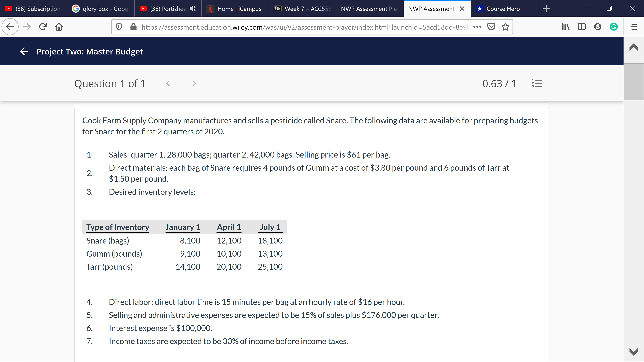This screenshot has width=644, height=362.
Task: Click the question list toggle near the score
Action: pos(537,83)
